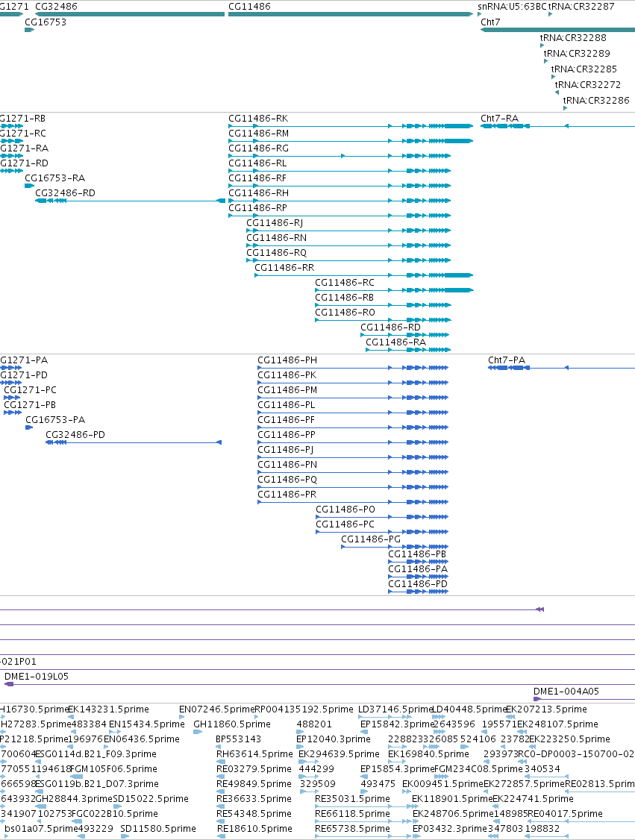
Task: Click the CG11486-PR protein label
Action: (x=287, y=495)
